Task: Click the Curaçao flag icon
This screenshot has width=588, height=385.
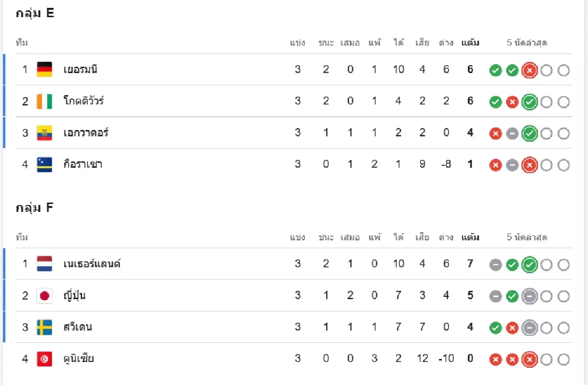Action: [44, 164]
